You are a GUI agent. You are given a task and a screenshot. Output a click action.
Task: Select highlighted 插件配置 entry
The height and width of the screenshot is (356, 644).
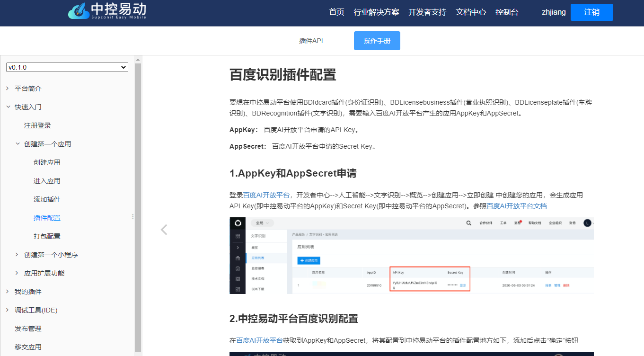coord(47,218)
